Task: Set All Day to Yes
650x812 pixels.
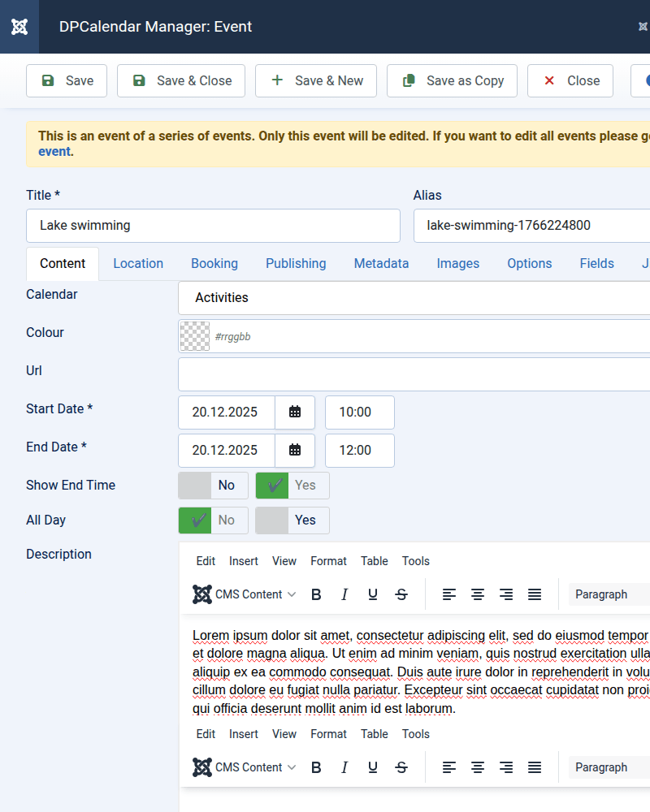Action: [x=292, y=520]
